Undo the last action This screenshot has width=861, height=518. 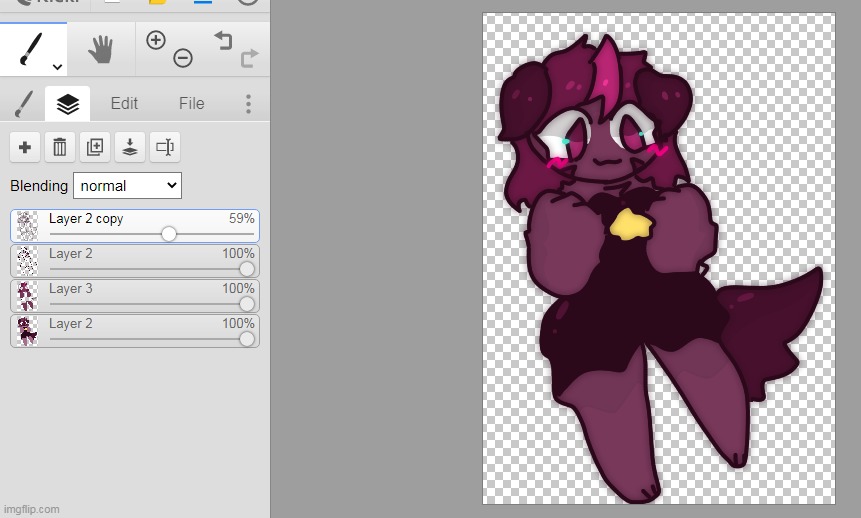click(223, 41)
